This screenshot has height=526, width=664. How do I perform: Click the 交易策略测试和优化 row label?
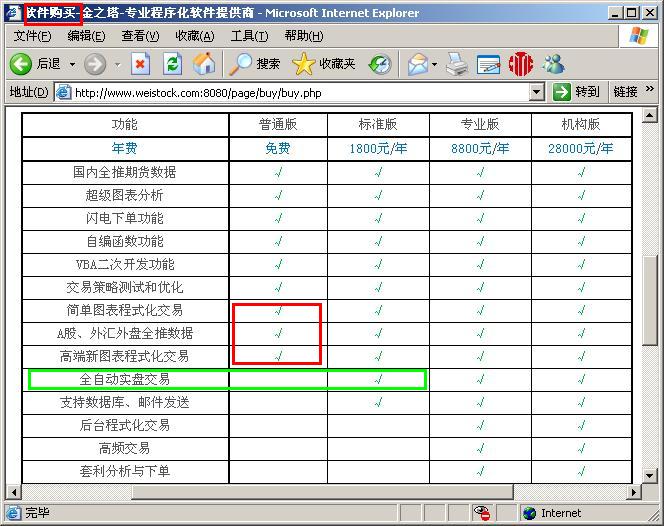[x=124, y=288]
